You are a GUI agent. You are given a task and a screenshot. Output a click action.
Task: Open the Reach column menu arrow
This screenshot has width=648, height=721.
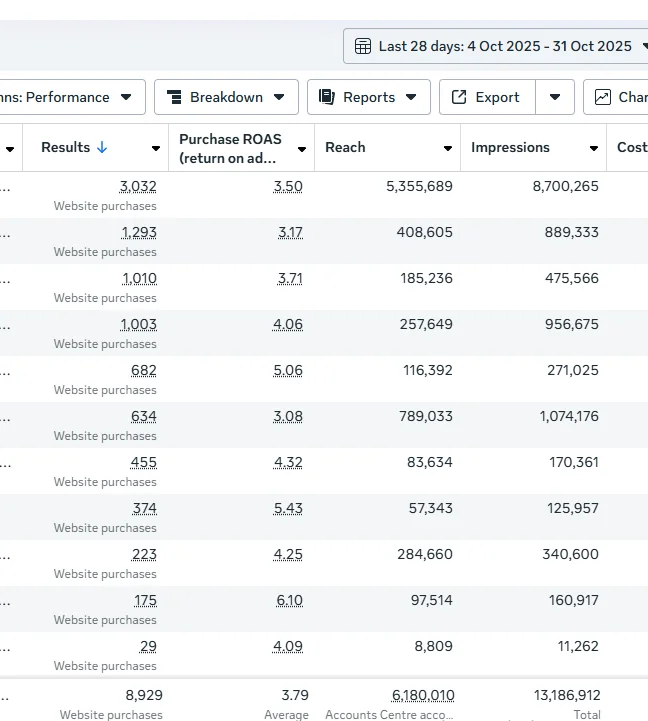click(x=447, y=148)
